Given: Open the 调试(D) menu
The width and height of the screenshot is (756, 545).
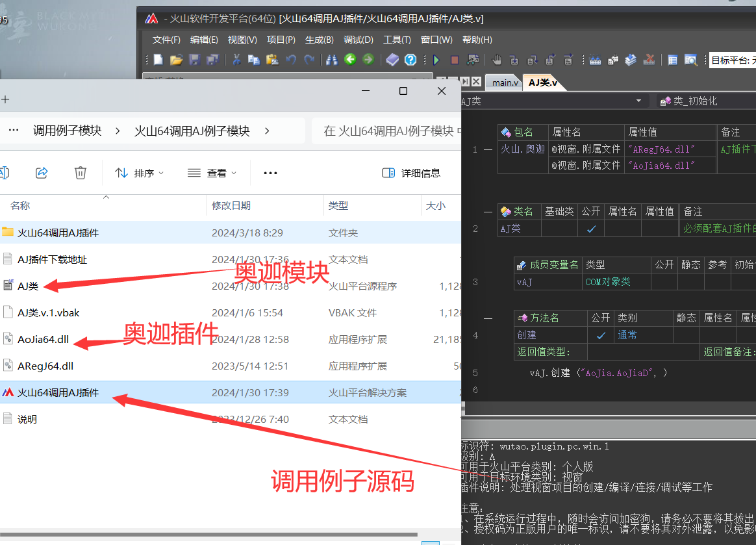Looking at the screenshot, I should [x=359, y=40].
